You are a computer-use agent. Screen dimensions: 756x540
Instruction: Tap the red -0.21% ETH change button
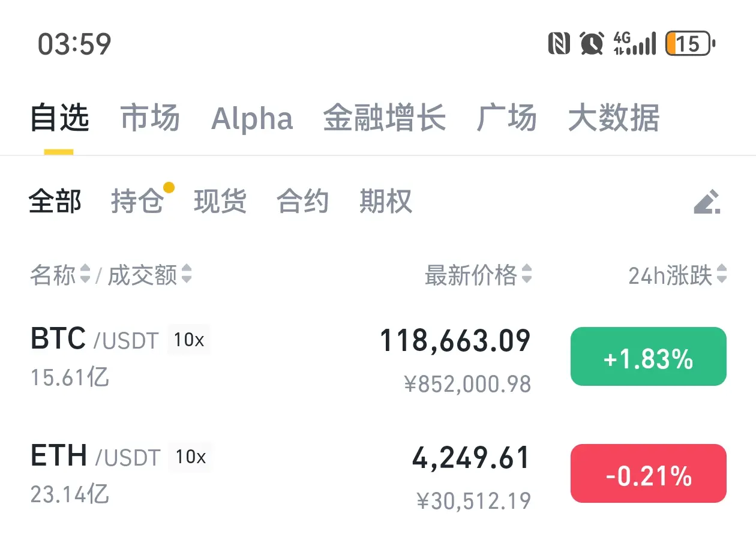click(649, 473)
